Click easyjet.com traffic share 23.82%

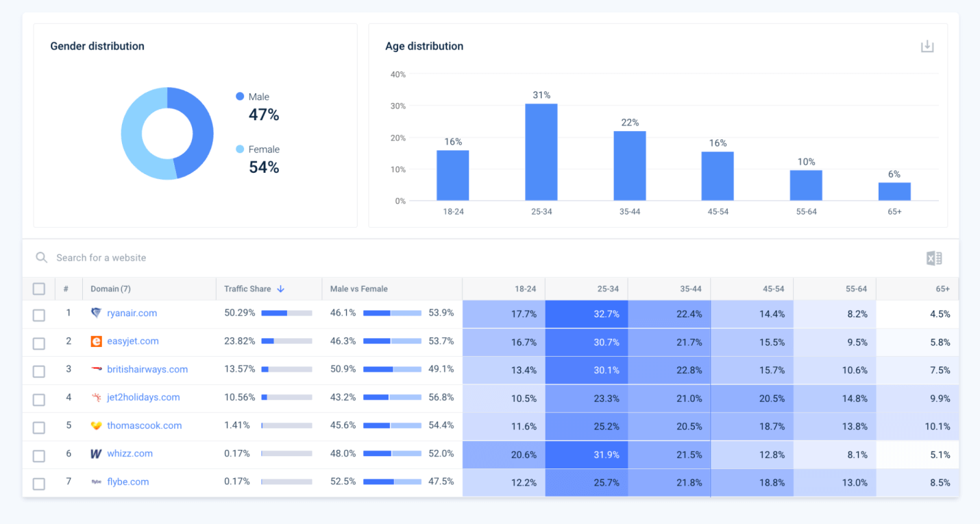240,341
